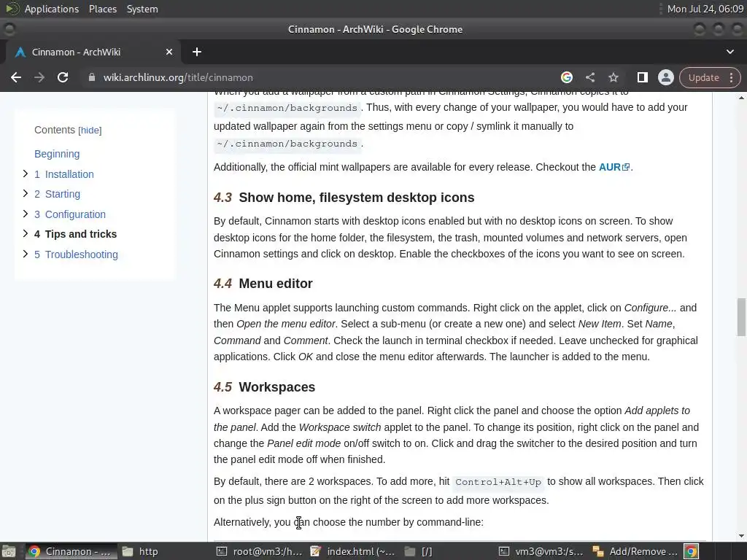Screen dimensions: 747x560
Task: Click the clock showing Mon Jul 24
Action: [x=705, y=9]
